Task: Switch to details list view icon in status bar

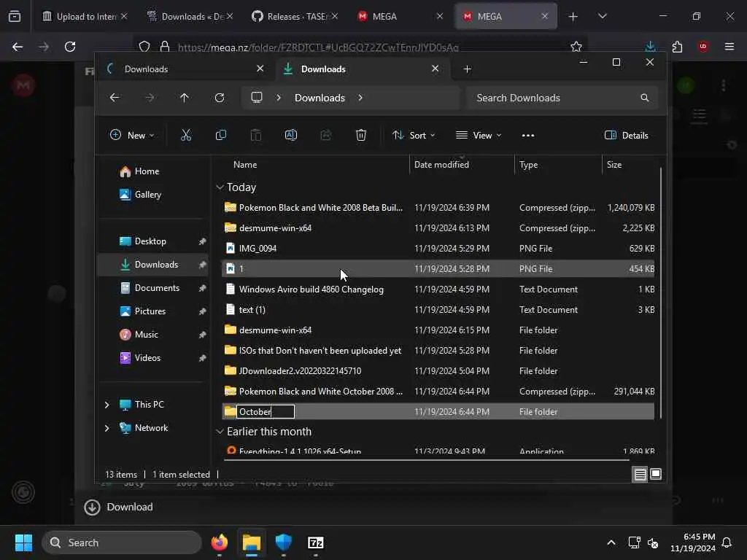Action: pos(640,474)
